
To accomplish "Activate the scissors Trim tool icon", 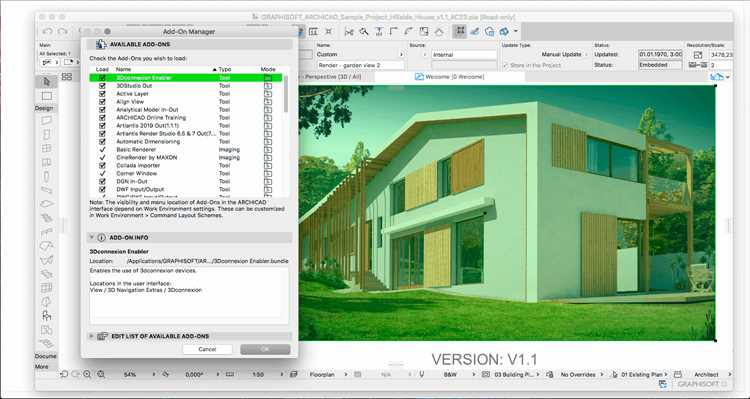I will tap(349, 32).
